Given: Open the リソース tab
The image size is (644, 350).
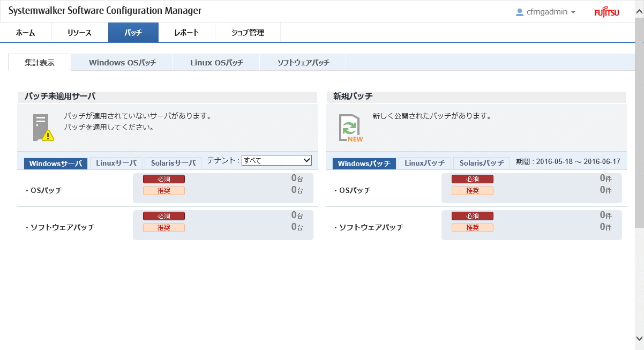Looking at the screenshot, I should 80,33.
